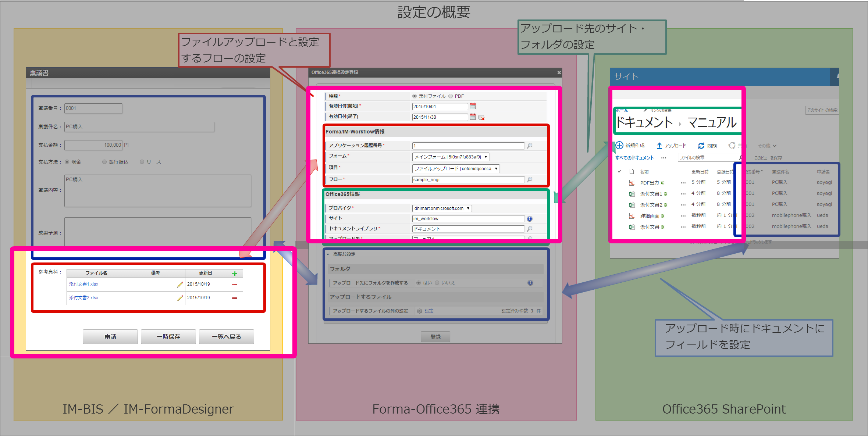Viewport: 868px width, 436px height.
Task: Switch to the すべてのドキュメント view
Action: [634, 157]
